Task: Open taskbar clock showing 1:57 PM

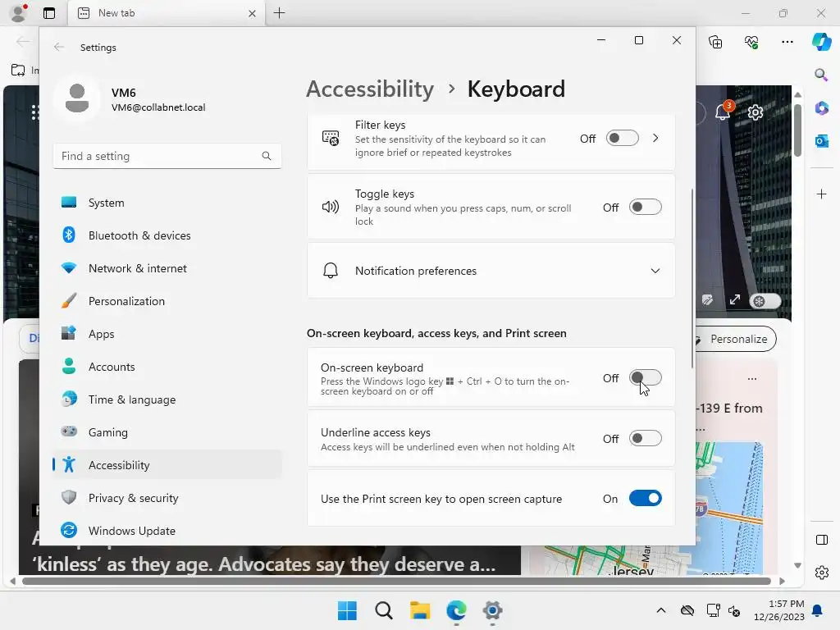Action: tap(779, 610)
